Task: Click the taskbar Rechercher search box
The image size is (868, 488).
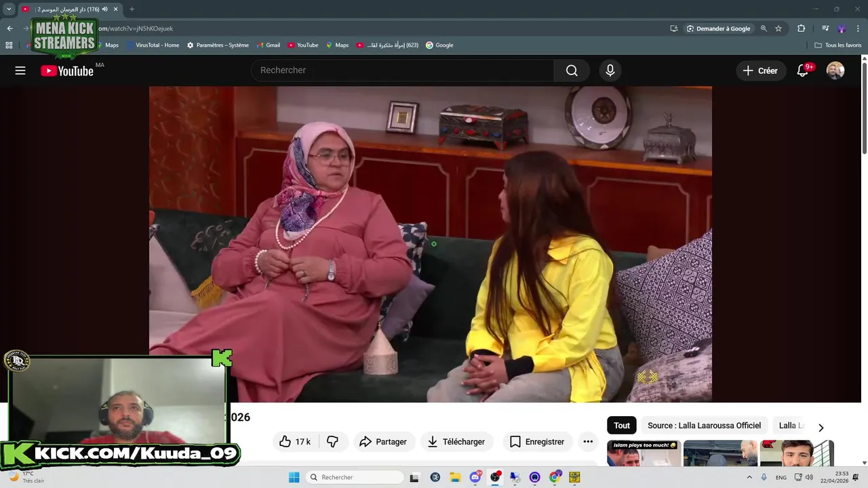Action: [x=355, y=477]
